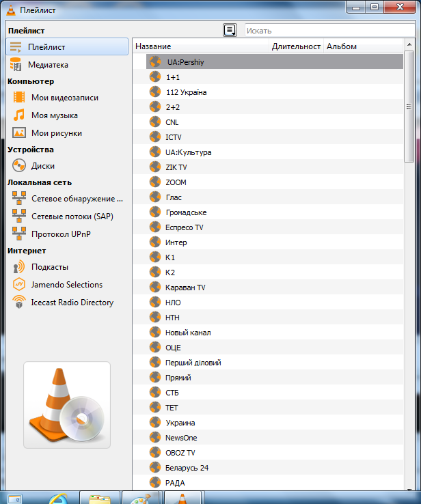This screenshot has height=504, width=421.
Task: Click the globe icon beside СТБ
Action: pyautogui.click(x=155, y=392)
